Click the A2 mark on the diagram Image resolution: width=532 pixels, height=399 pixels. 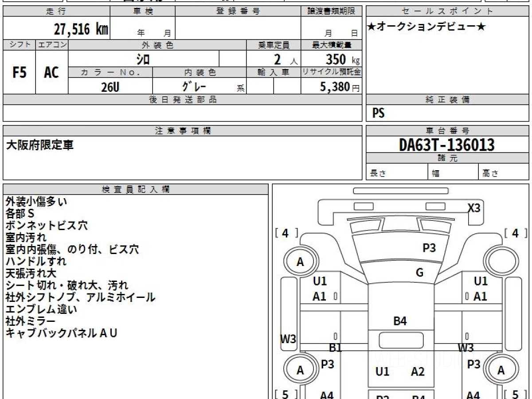coord(418,372)
